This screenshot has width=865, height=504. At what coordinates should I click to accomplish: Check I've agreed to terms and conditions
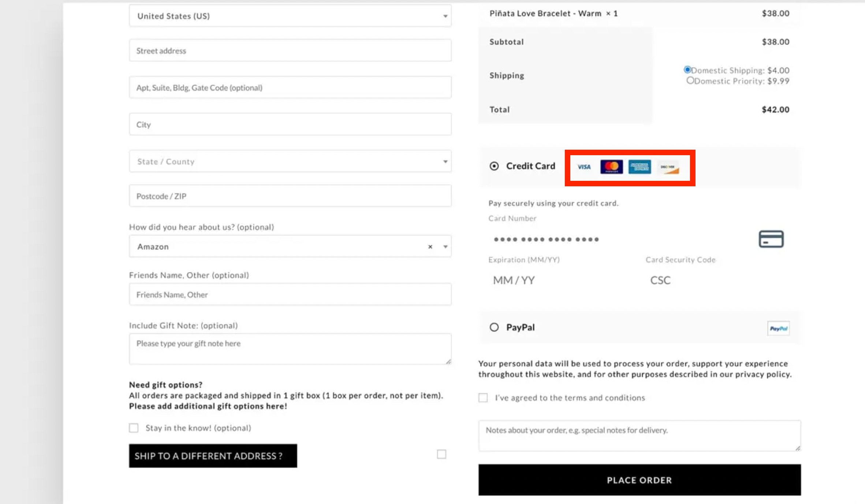tap(483, 397)
